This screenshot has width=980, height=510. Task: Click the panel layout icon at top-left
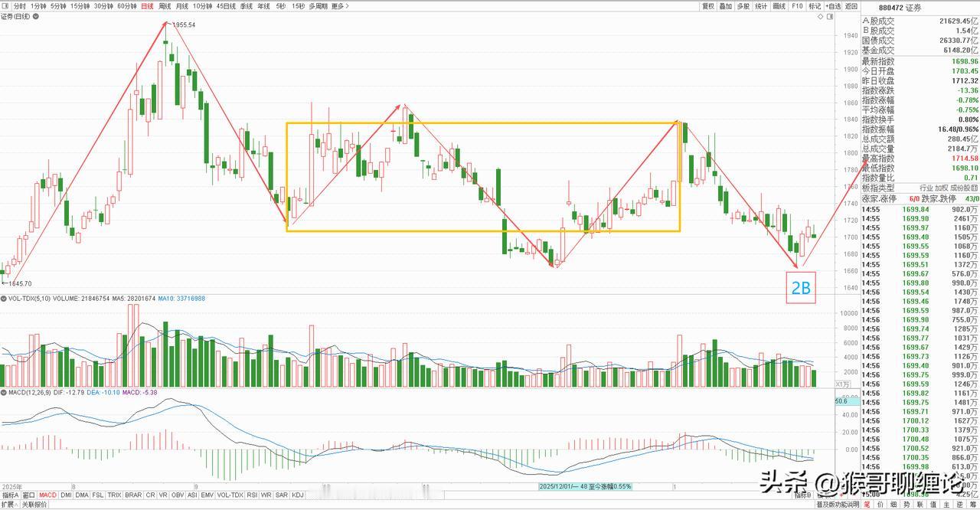tap(6, 5)
